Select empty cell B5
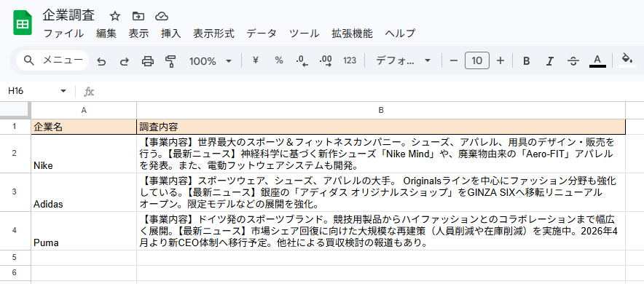This screenshot has height=284, width=644. (x=381, y=257)
